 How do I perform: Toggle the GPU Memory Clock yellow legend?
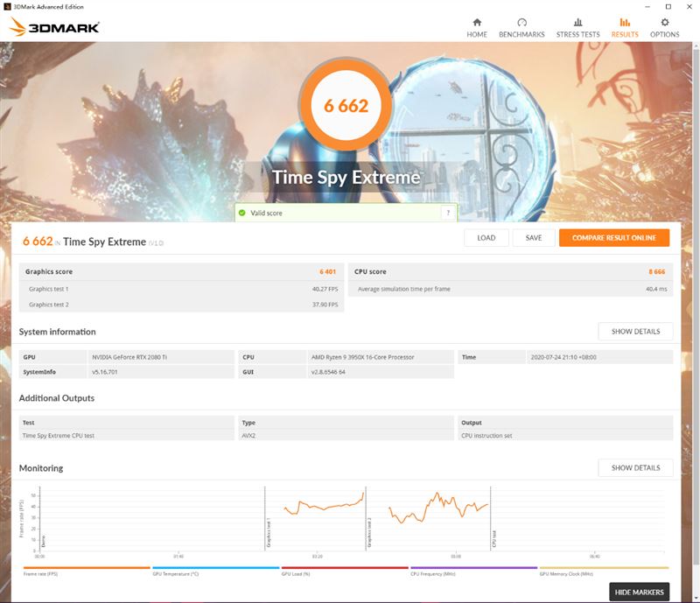click(x=604, y=571)
